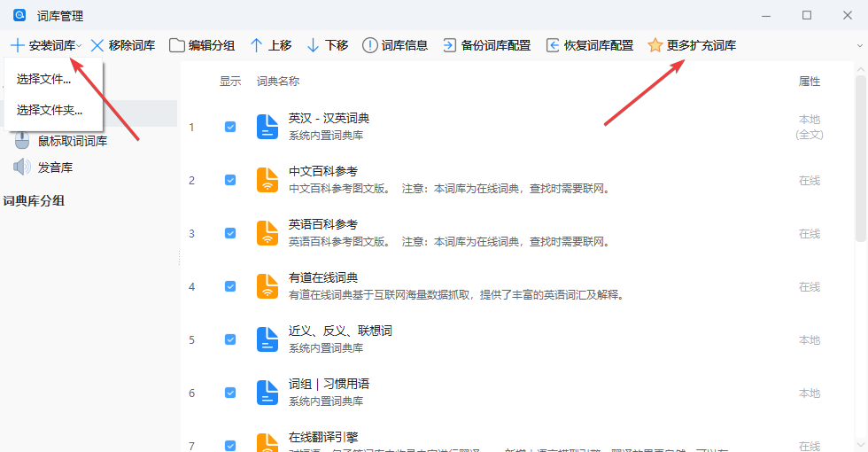Move dictionary up with 上移 arrow
The height and width of the screenshot is (452, 868).
click(257, 45)
